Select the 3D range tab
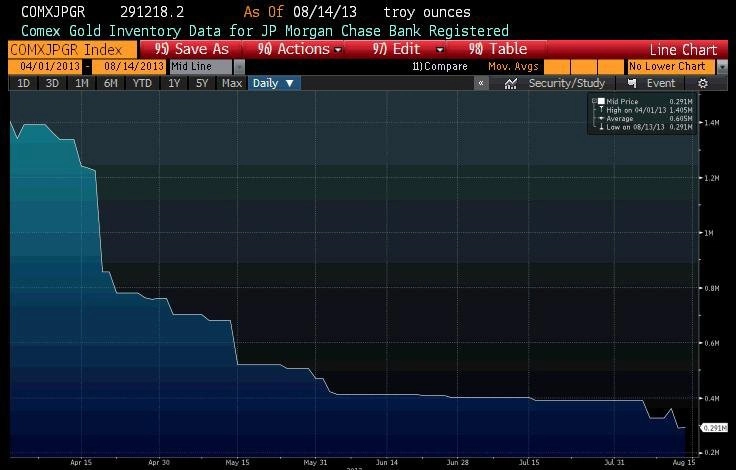 point(52,84)
